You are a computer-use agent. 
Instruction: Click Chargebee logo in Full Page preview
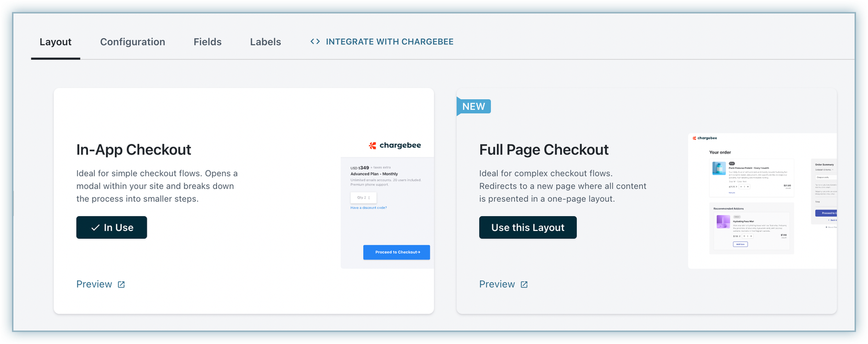pyautogui.click(x=705, y=138)
